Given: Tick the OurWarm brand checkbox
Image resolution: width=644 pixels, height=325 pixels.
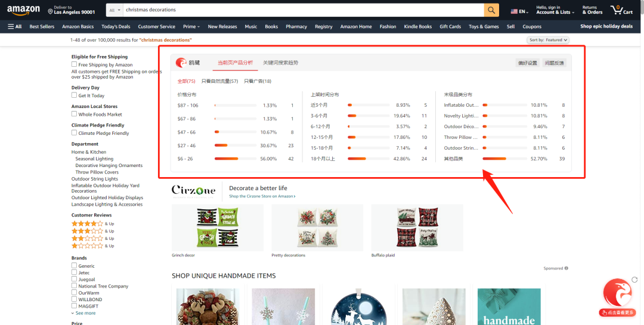Looking at the screenshot, I should 74,293.
